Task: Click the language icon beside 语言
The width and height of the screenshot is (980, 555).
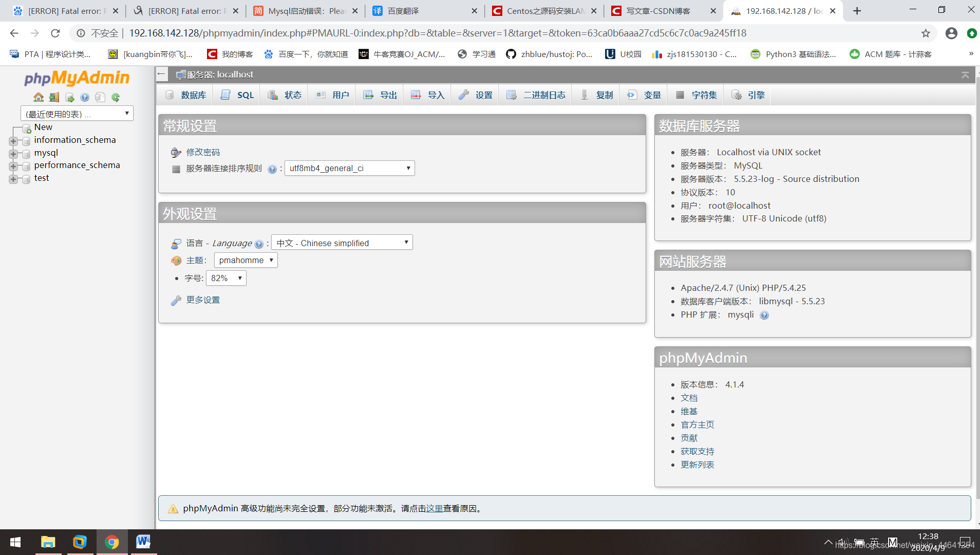Action: [176, 244]
